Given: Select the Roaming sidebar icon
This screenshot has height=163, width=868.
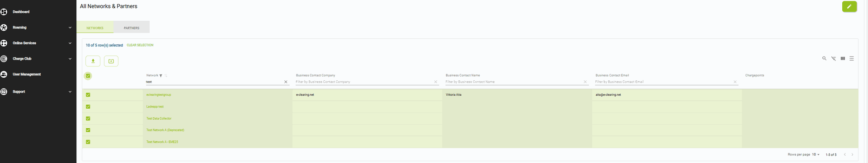Looking at the screenshot, I should coord(4,28).
